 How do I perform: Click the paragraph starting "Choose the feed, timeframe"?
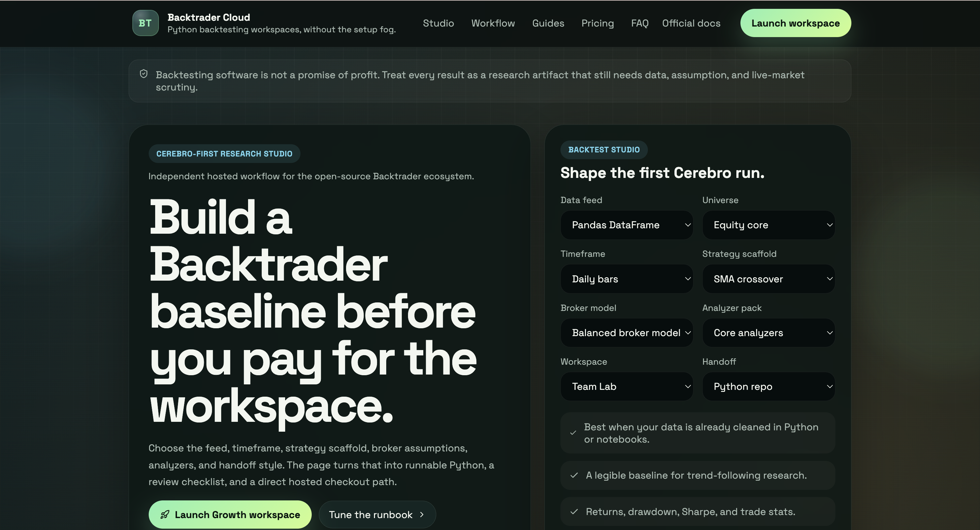tap(321, 465)
